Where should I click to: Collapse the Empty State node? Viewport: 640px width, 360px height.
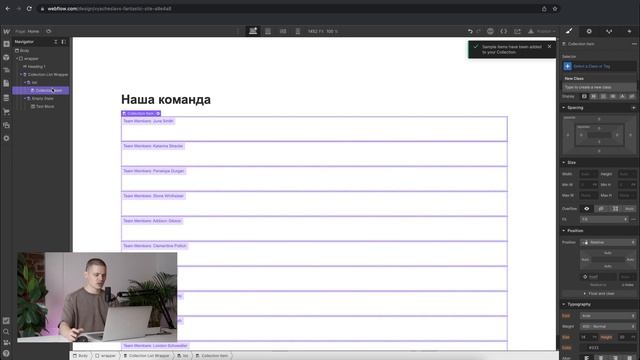pyautogui.click(x=25, y=98)
